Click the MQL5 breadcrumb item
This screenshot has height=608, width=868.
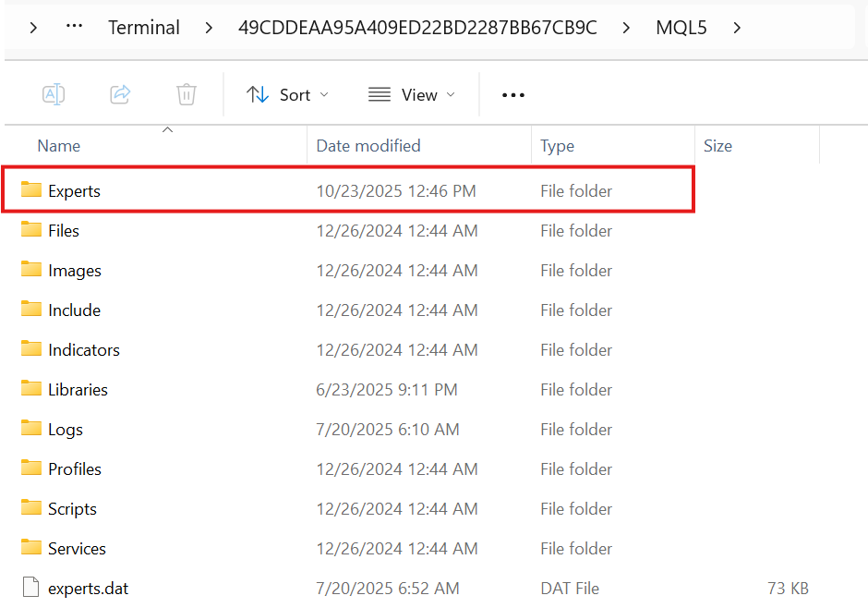tap(681, 28)
